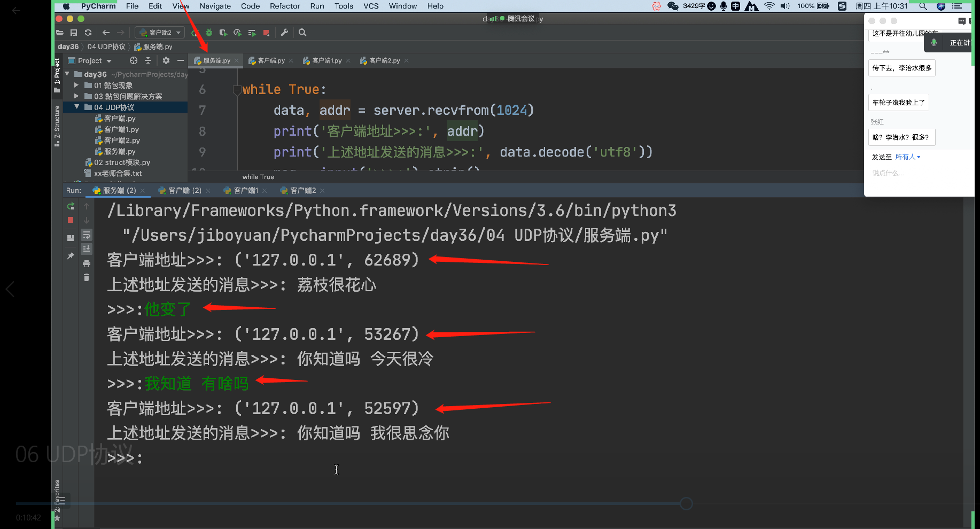Click the Profile run clock icon
This screenshot has width=980, height=529.
pos(237,33)
